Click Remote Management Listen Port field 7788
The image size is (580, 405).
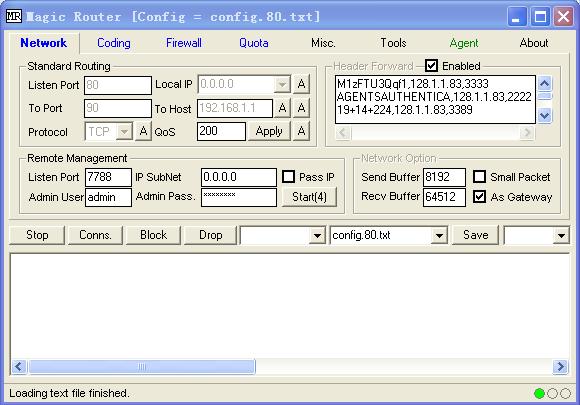108,177
